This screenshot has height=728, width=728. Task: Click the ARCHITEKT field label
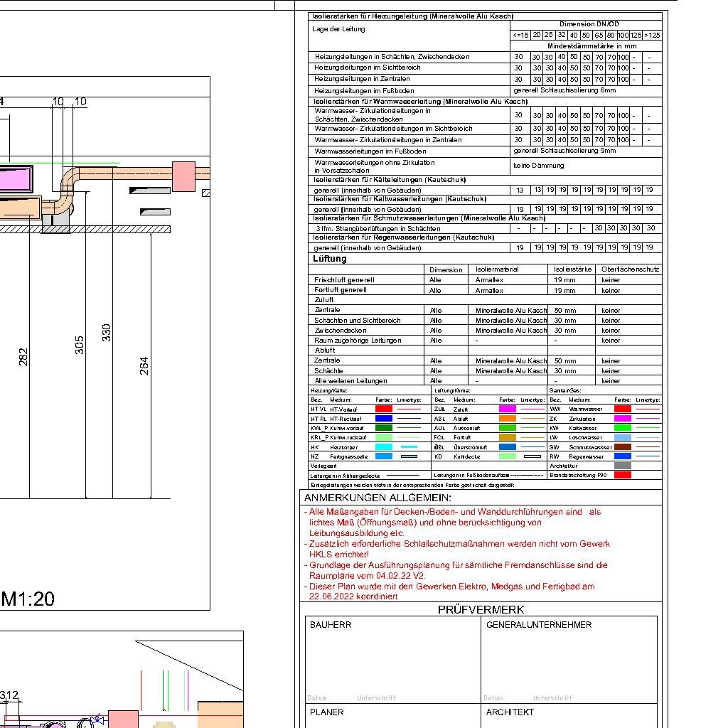tap(510, 712)
